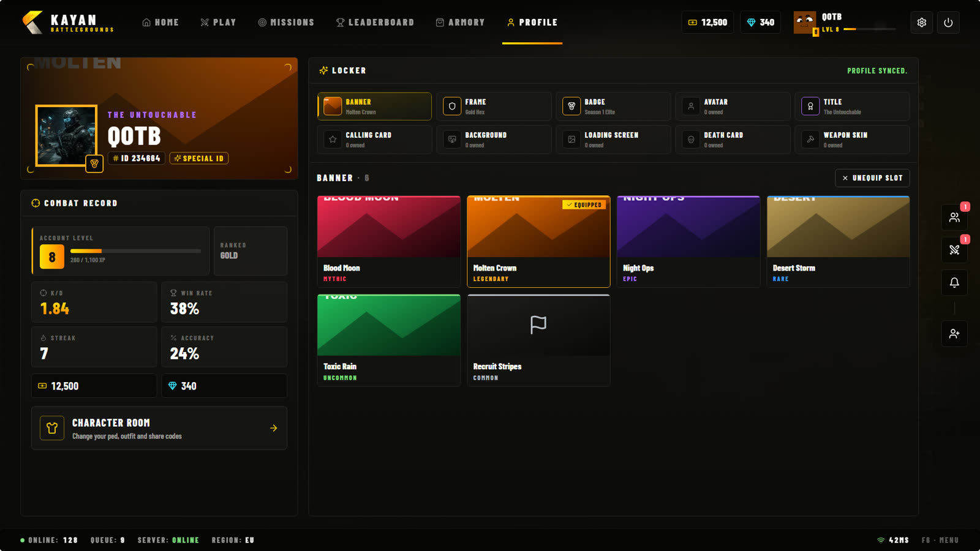980x551 pixels.
Task: Click the Special ID tag
Action: (x=199, y=159)
